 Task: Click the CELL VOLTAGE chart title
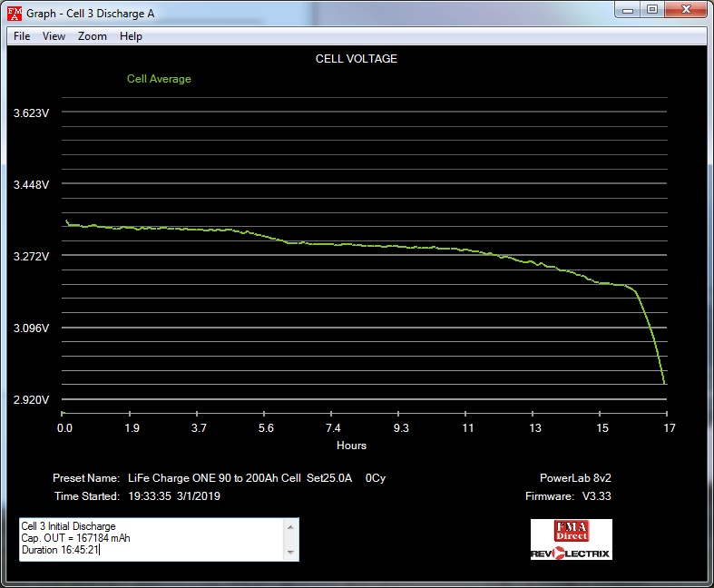356,59
